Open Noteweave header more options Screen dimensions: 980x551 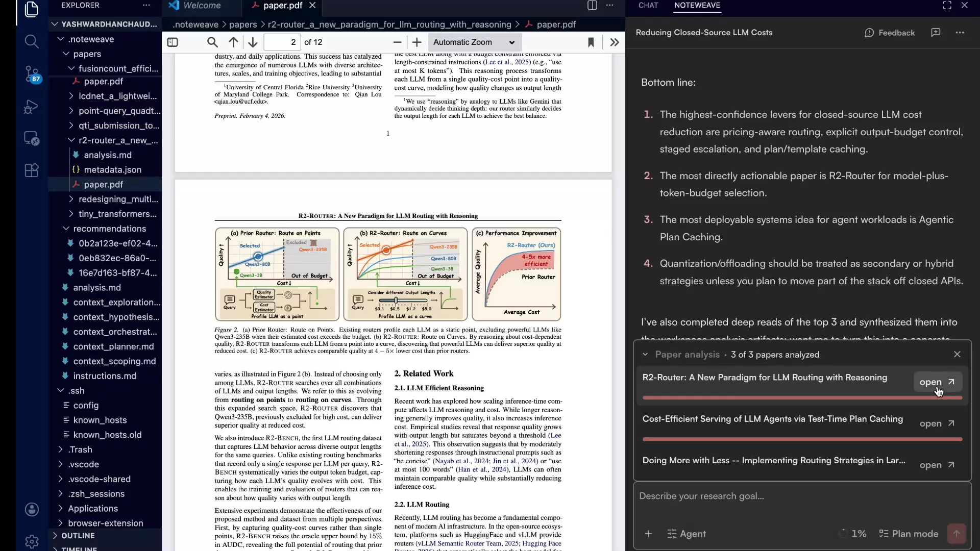(960, 33)
